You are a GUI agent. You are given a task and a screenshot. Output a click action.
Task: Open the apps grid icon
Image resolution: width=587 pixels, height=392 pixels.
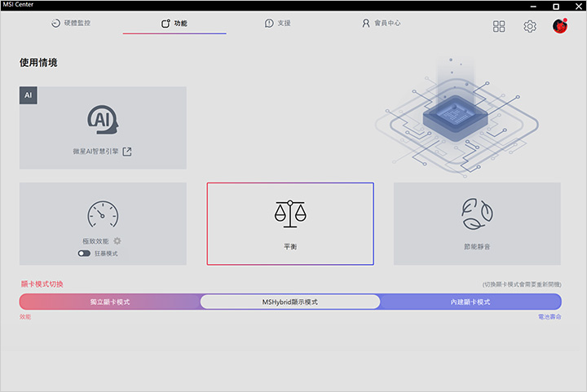tap(499, 26)
